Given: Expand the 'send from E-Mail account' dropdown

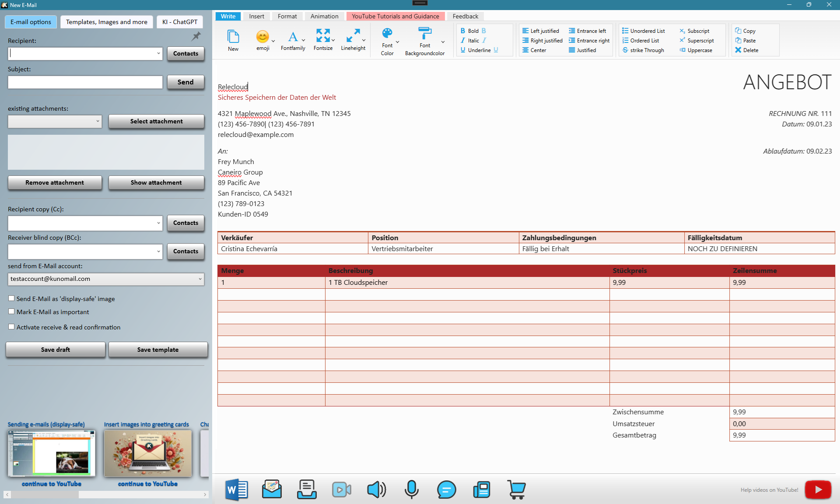Looking at the screenshot, I should [x=200, y=279].
